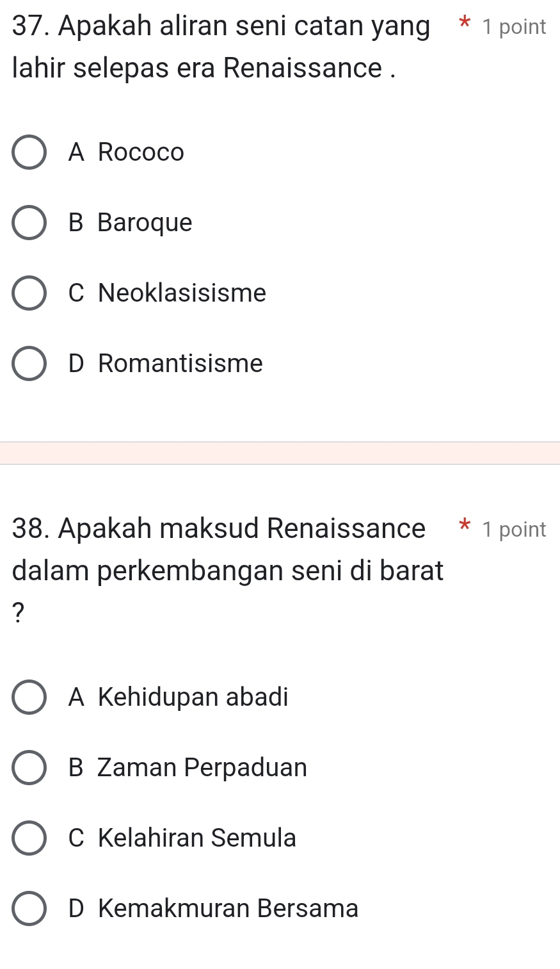
Task: Click the 'C Neoklasisisme' answer label text
Action: 167,293
